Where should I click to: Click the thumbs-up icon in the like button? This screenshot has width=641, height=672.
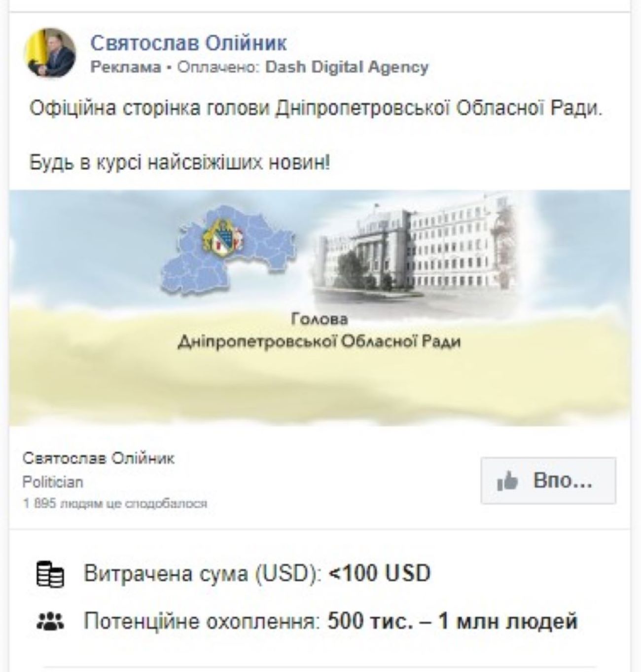[x=507, y=481]
